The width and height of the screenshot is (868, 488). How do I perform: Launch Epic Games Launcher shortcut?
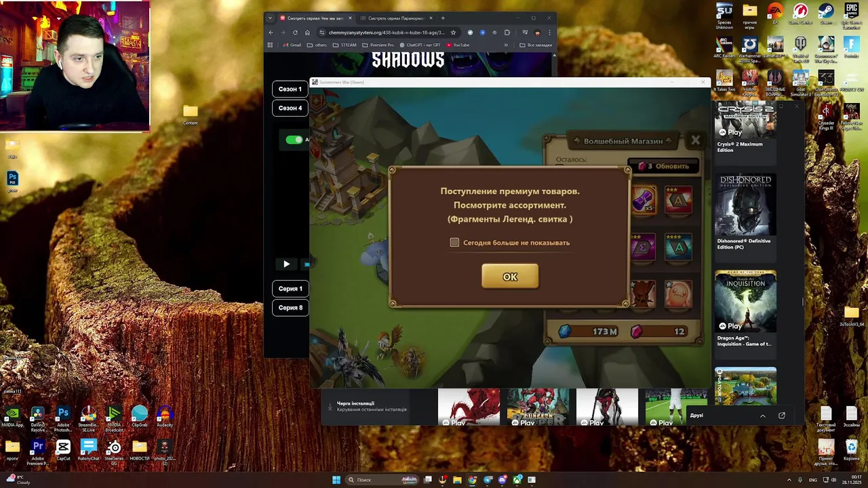tap(852, 15)
